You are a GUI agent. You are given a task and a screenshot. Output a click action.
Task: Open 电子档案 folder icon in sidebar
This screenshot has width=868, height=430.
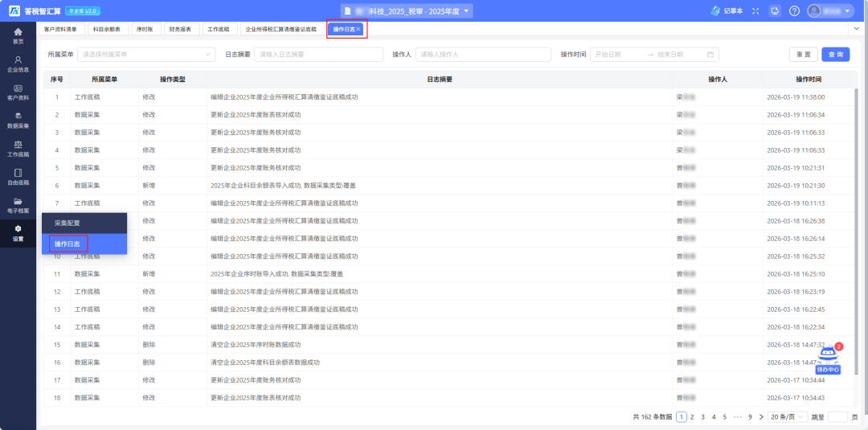18,204
